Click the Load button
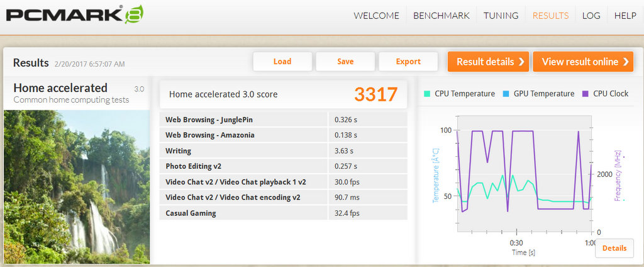 [282, 62]
